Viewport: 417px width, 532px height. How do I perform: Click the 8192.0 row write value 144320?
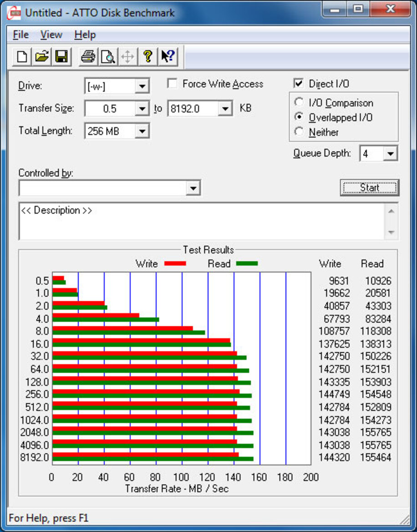coord(334,457)
